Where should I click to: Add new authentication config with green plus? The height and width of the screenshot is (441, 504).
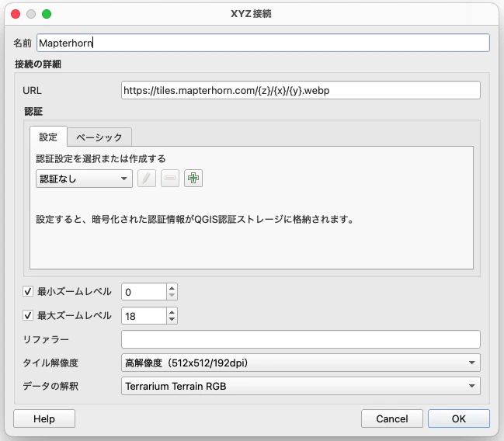click(193, 178)
